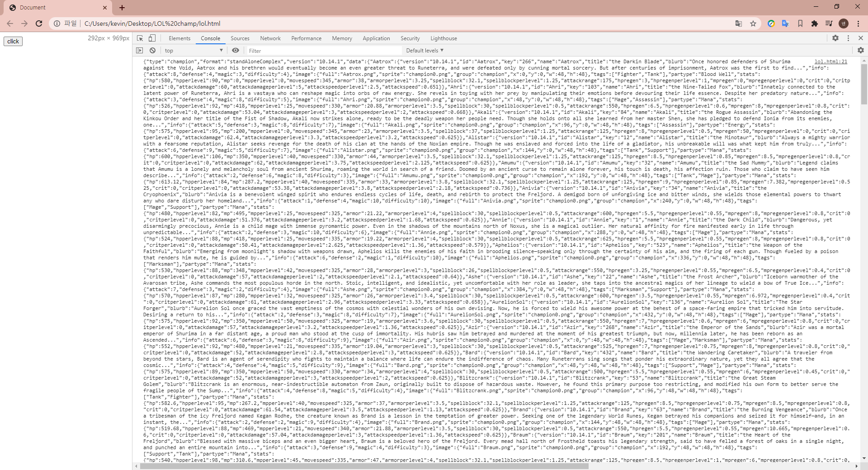Viewport: 868px width, 470px height.
Task: Open the Lighthouse tab
Action: (x=444, y=38)
